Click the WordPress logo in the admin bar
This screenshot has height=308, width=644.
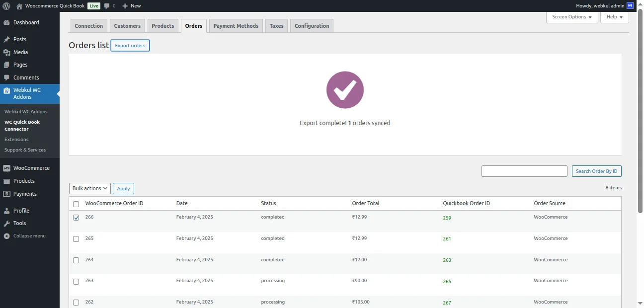tap(5, 5)
